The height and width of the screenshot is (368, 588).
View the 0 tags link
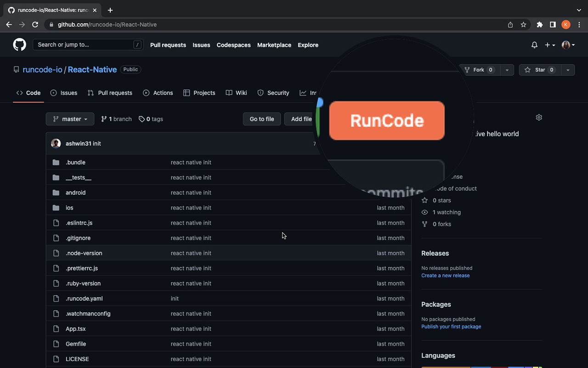click(151, 119)
